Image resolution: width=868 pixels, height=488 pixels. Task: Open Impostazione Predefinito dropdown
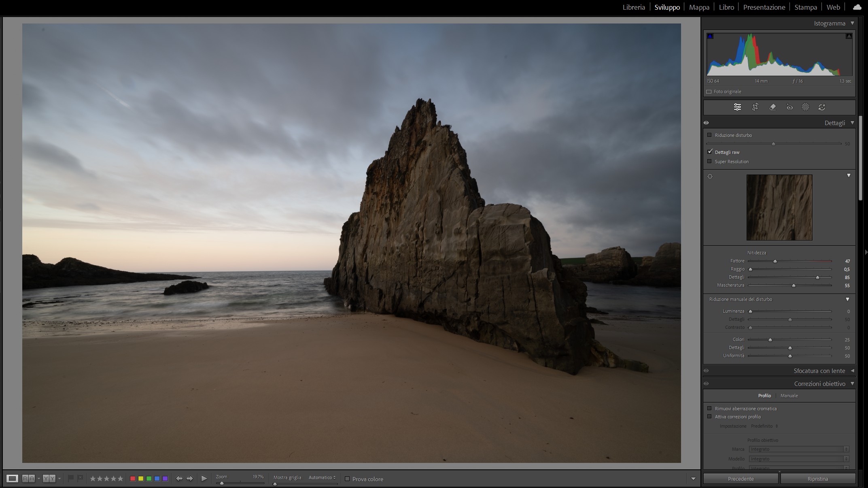[x=764, y=426]
